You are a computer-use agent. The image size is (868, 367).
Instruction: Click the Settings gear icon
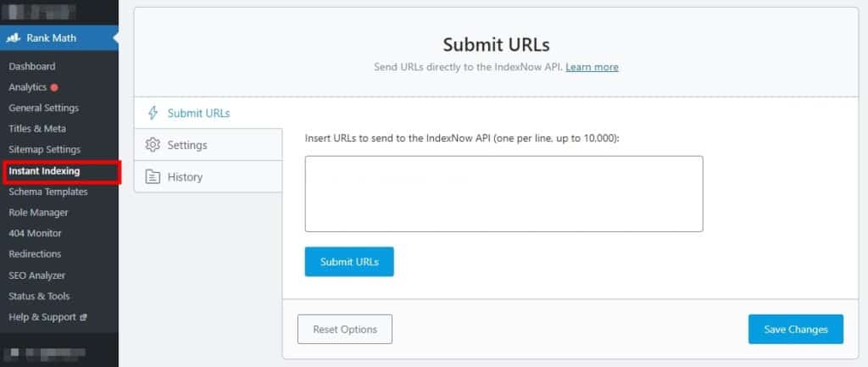(x=153, y=145)
